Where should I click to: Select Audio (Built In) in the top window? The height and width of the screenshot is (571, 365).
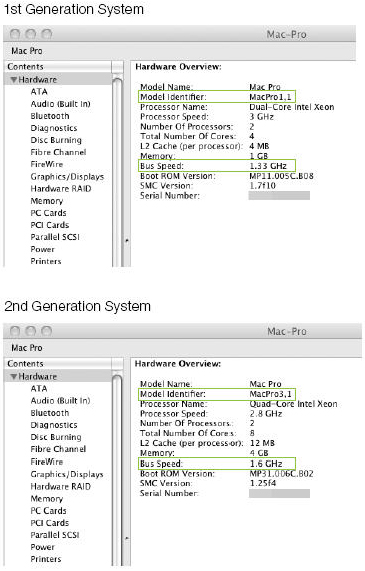[60, 104]
